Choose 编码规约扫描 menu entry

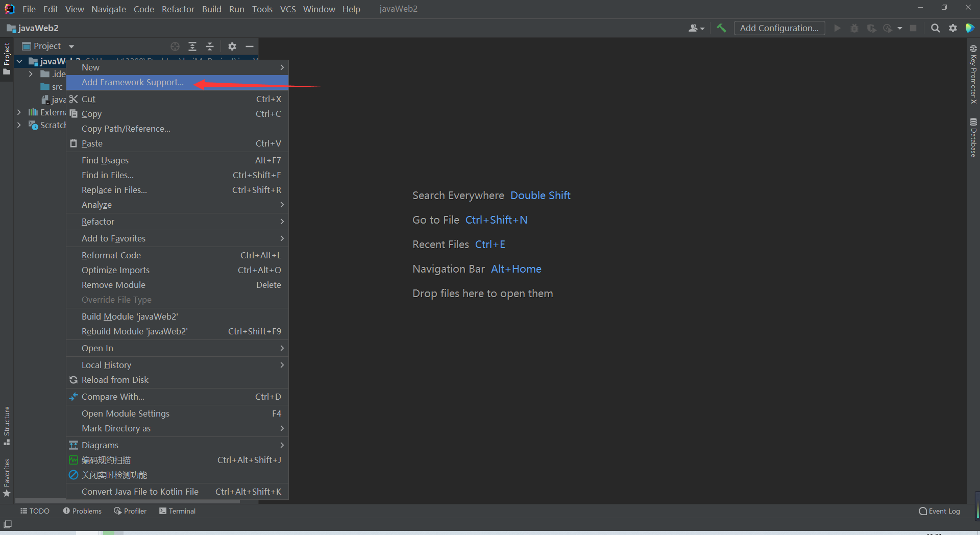178,460
